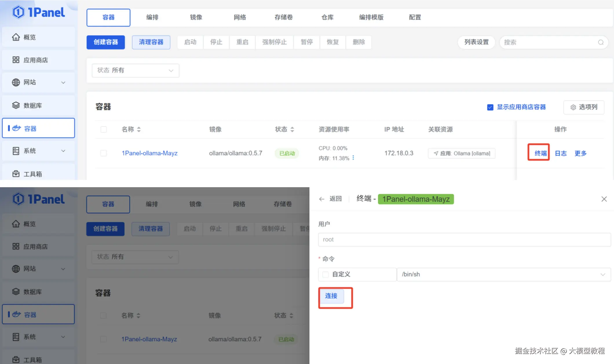The image size is (614, 364).
Task: Open 应用商店 from the sidebar
Action: coord(36,60)
